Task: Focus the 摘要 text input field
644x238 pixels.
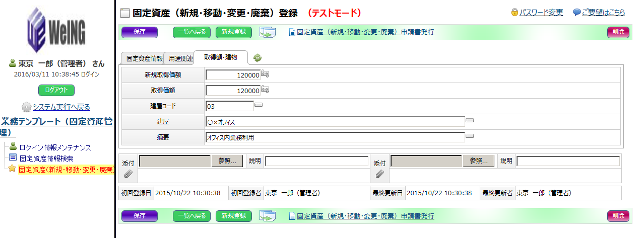Action: tap(335, 137)
